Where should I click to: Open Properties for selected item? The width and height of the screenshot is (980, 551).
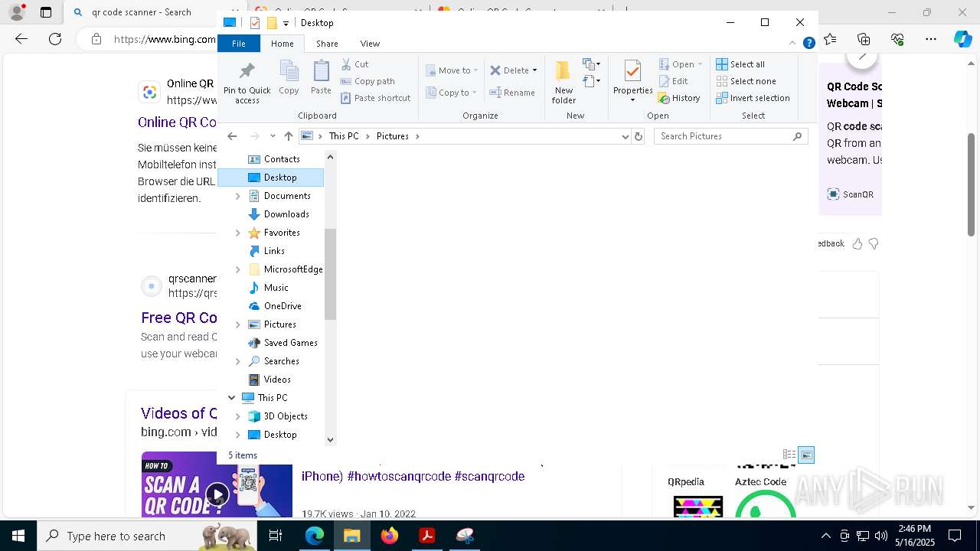(x=632, y=81)
